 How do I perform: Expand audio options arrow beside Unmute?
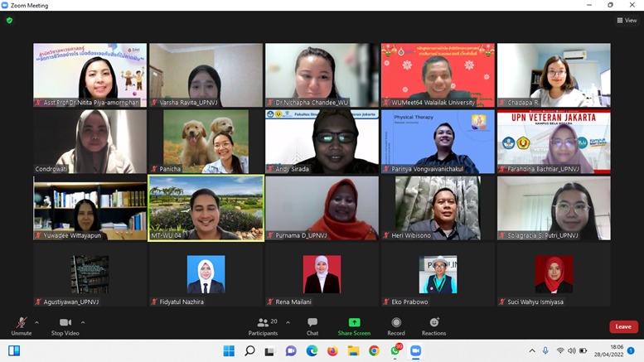(x=36, y=322)
